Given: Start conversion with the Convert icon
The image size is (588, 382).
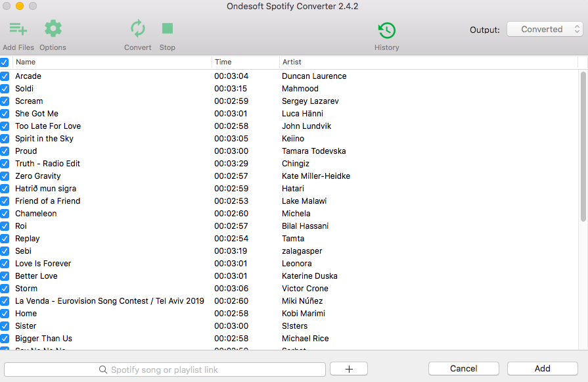Looking at the screenshot, I should click(137, 28).
